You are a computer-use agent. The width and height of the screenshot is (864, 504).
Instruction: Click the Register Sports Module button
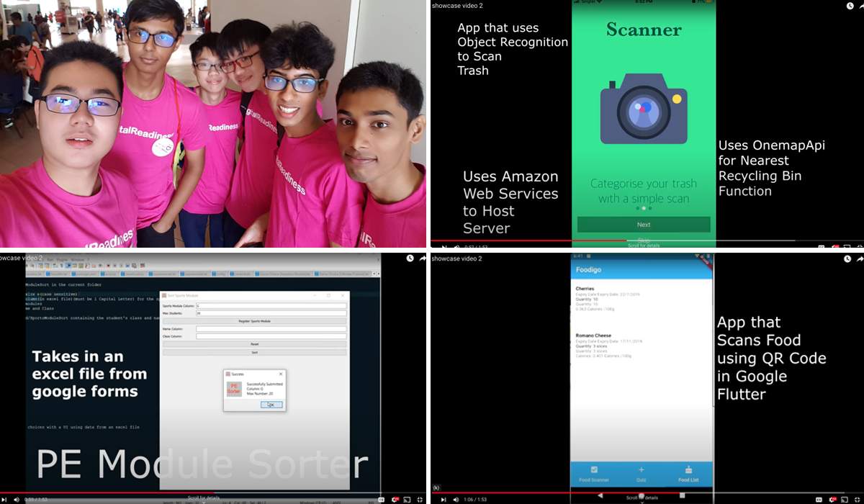pos(254,320)
